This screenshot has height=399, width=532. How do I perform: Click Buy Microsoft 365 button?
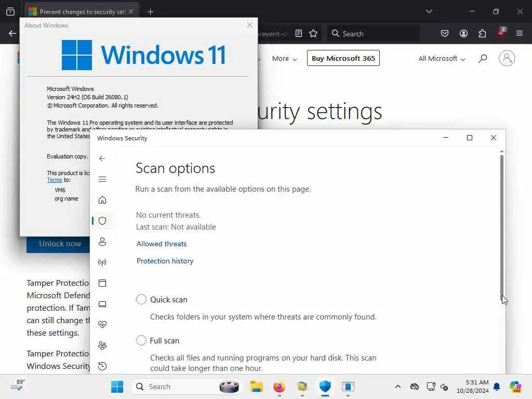[343, 58]
